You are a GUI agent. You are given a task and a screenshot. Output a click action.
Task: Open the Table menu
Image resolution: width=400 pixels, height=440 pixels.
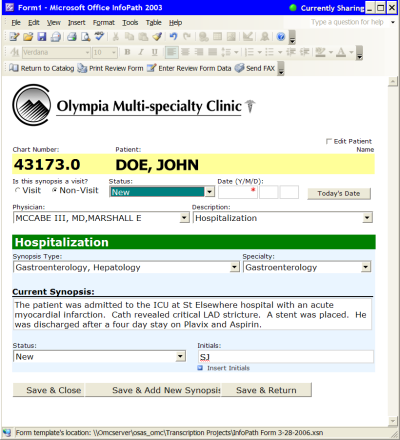click(153, 23)
